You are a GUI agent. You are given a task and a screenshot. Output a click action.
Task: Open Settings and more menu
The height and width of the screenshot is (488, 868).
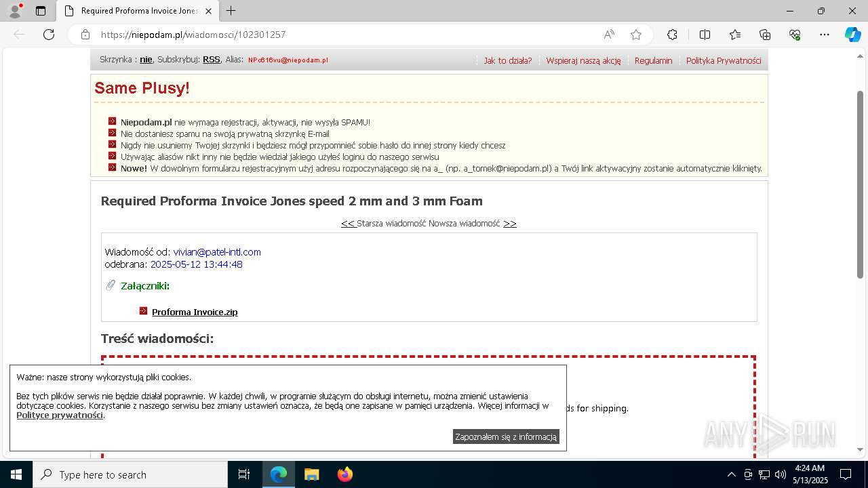point(825,35)
